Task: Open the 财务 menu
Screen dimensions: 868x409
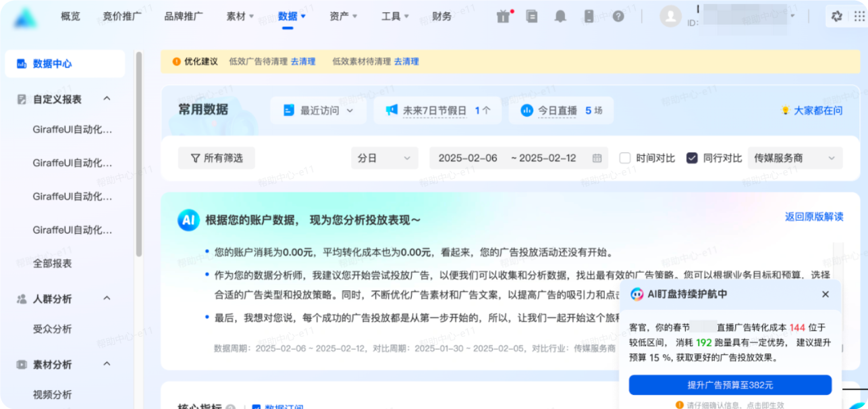Action: tap(442, 16)
